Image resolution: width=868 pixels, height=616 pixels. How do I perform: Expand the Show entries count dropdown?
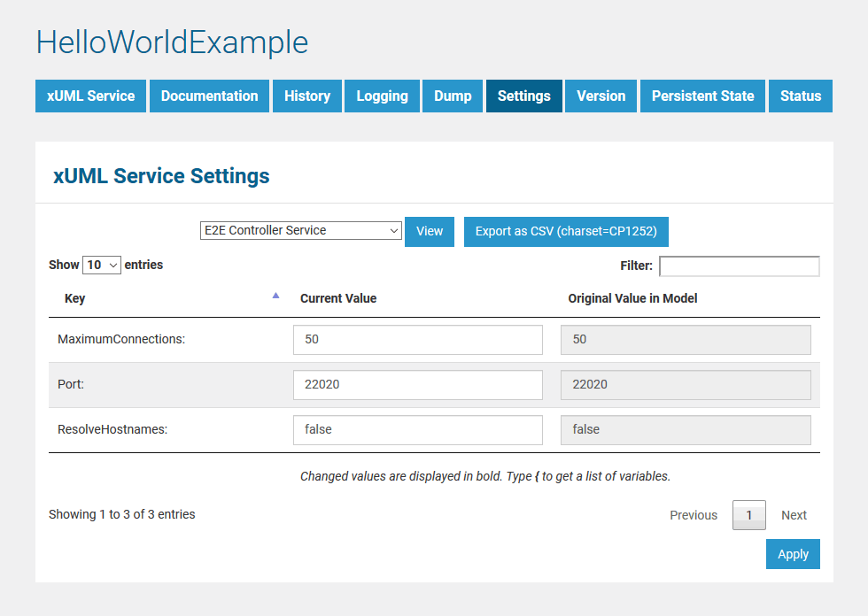(101, 265)
